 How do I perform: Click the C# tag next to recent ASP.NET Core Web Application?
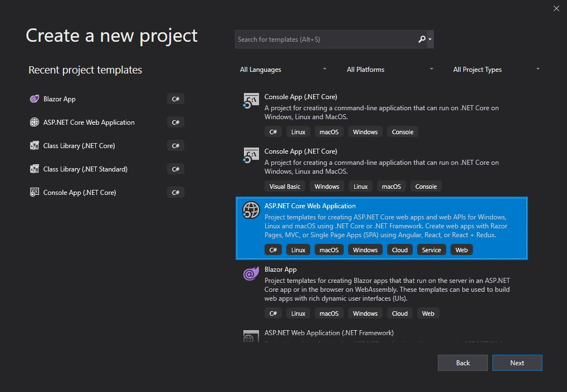coord(176,122)
